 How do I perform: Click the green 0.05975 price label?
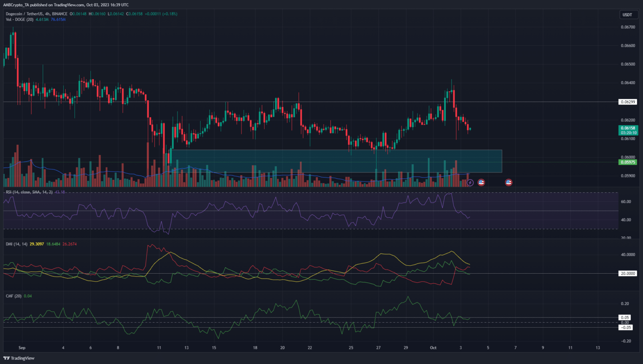[x=628, y=162]
